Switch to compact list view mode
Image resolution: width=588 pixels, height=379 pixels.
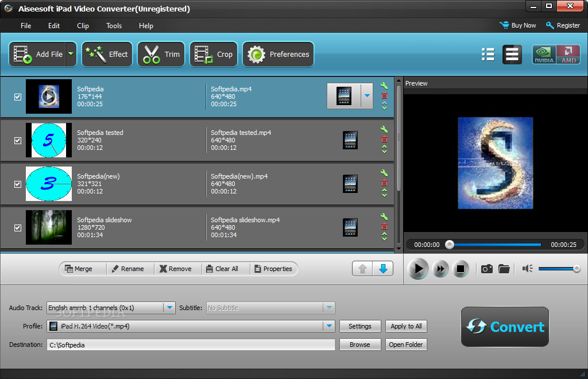point(488,55)
